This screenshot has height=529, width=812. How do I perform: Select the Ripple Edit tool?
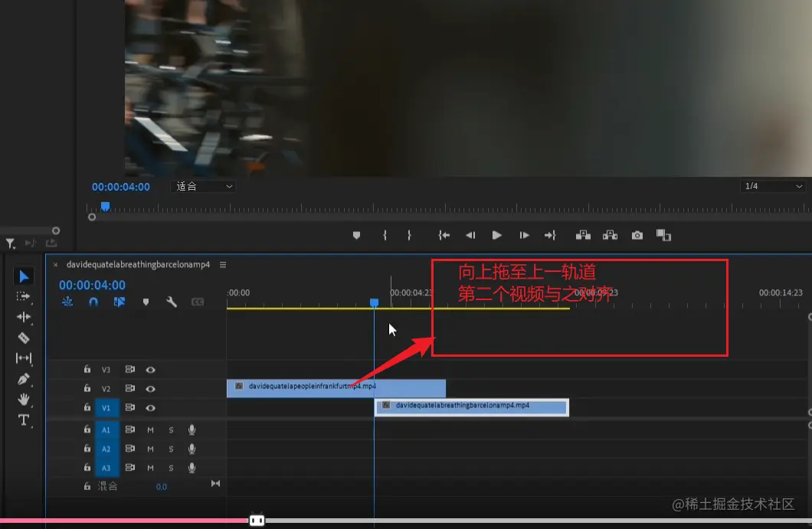point(23,317)
